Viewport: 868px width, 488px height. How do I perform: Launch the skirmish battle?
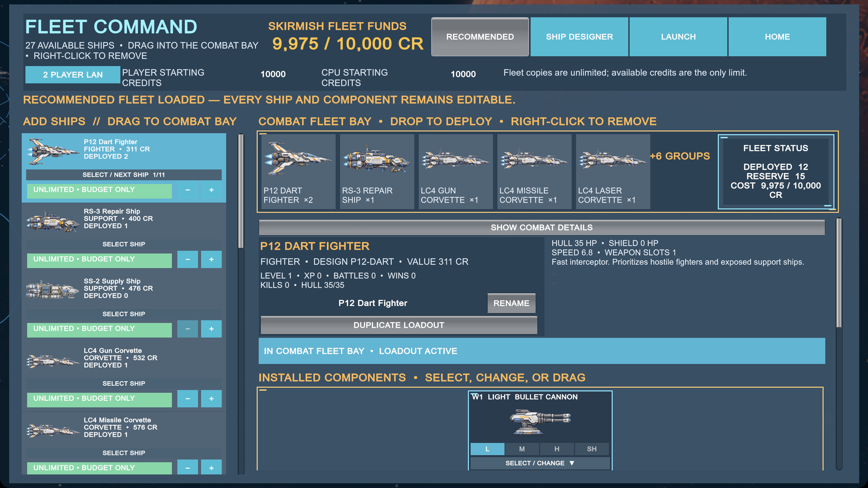pos(678,37)
